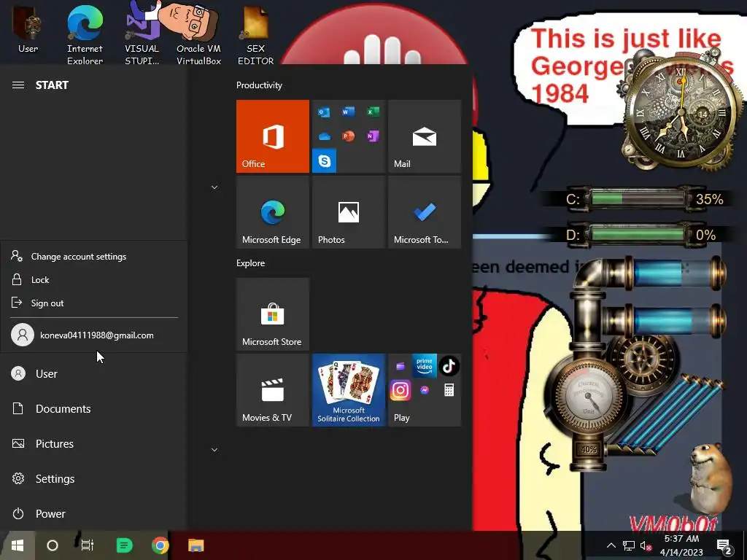Open Internet Explorer desktop shortcut

point(85,36)
